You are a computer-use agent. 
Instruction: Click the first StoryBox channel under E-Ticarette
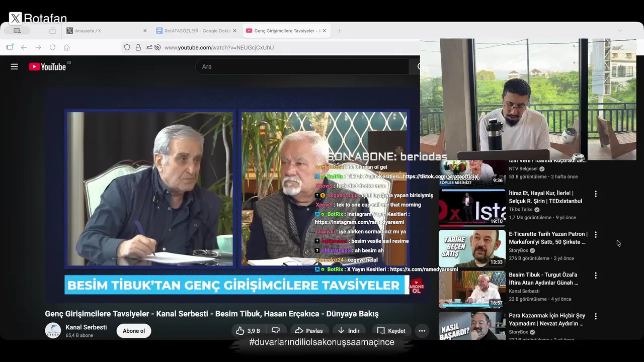(x=518, y=250)
